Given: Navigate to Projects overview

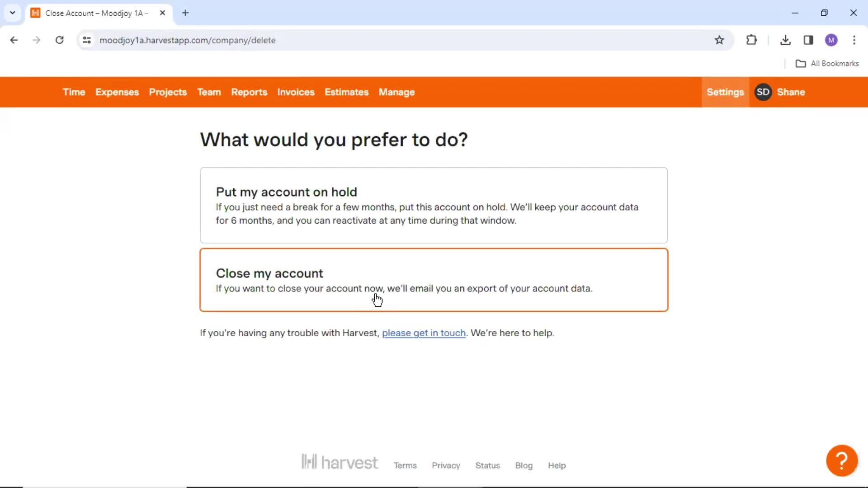Looking at the screenshot, I should click(x=168, y=92).
